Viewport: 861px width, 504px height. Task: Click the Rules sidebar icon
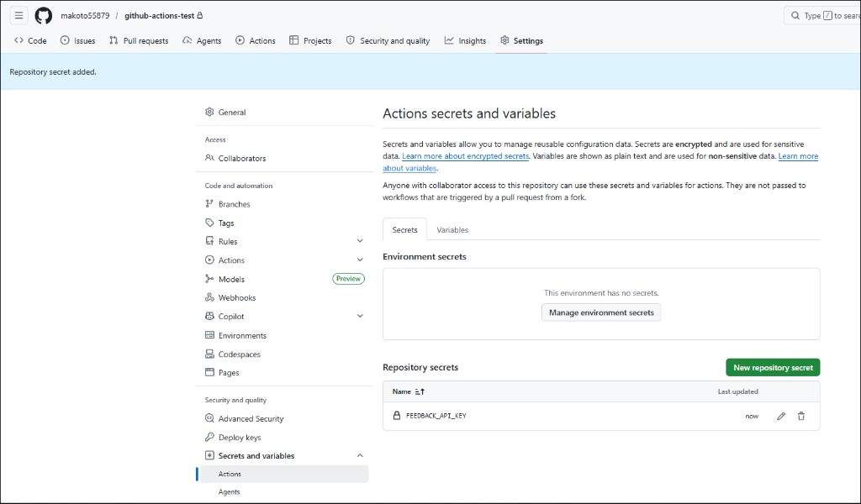click(x=209, y=241)
